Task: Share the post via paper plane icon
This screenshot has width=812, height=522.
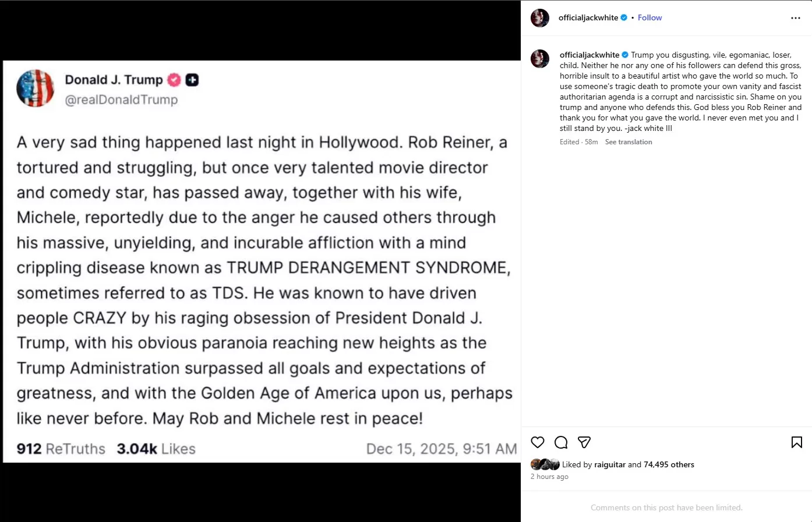Action: point(584,442)
